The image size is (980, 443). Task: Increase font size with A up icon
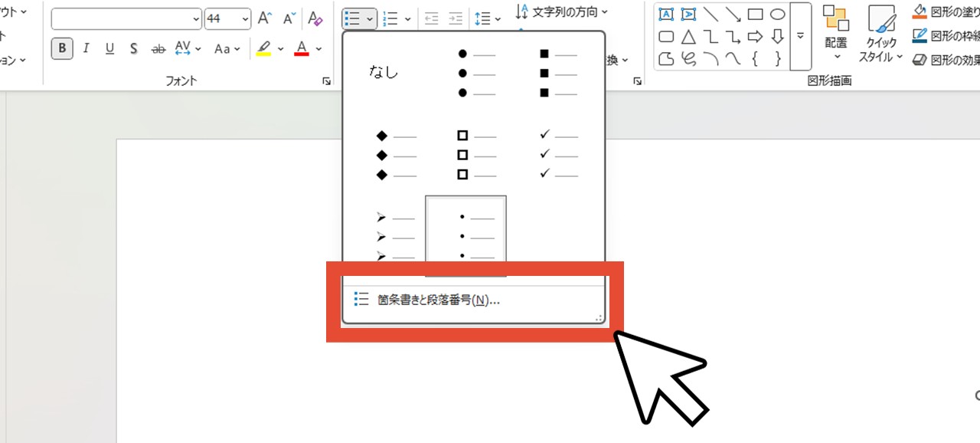(x=265, y=18)
